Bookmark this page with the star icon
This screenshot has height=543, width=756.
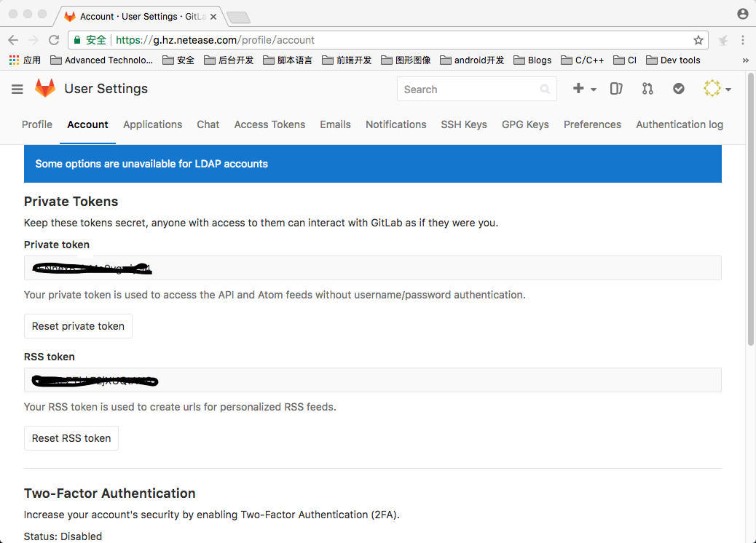[698, 40]
